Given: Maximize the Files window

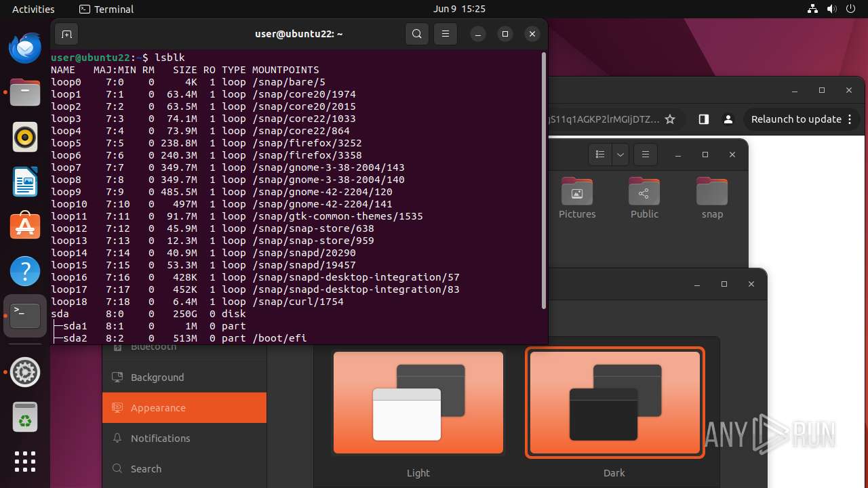Looking at the screenshot, I should click(705, 155).
